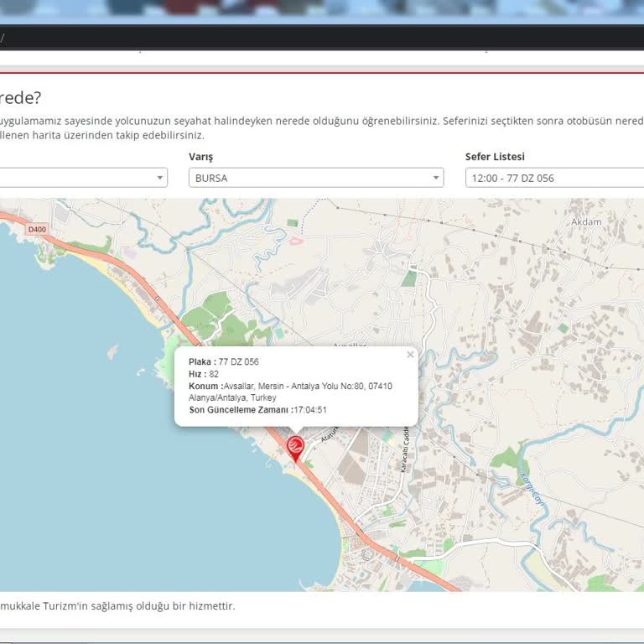Close the bus info popup

pyautogui.click(x=410, y=355)
